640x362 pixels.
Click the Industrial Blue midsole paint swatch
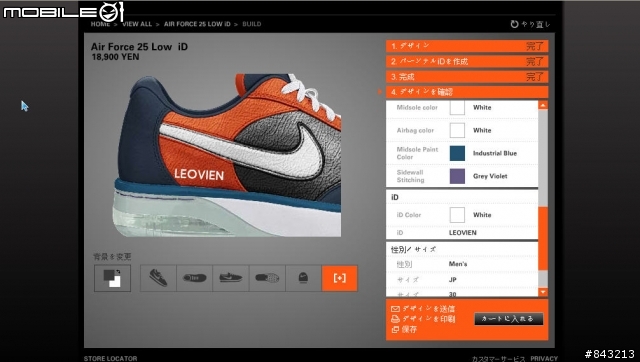click(x=457, y=153)
